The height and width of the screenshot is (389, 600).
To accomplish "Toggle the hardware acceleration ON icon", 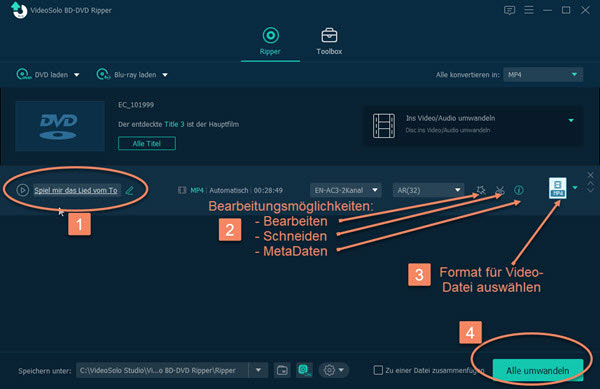I will point(304,370).
